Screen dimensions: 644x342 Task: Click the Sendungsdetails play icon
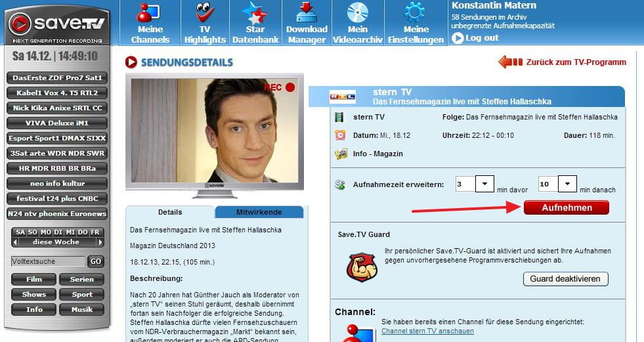coord(131,62)
